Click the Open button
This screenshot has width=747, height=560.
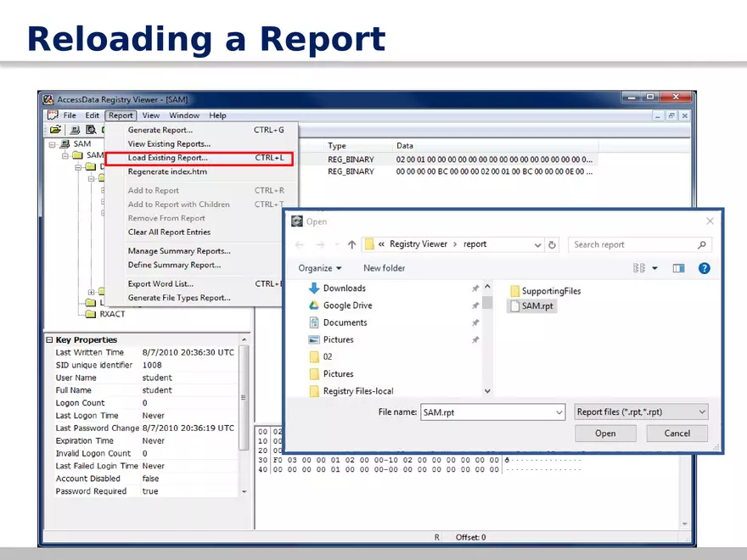point(605,433)
